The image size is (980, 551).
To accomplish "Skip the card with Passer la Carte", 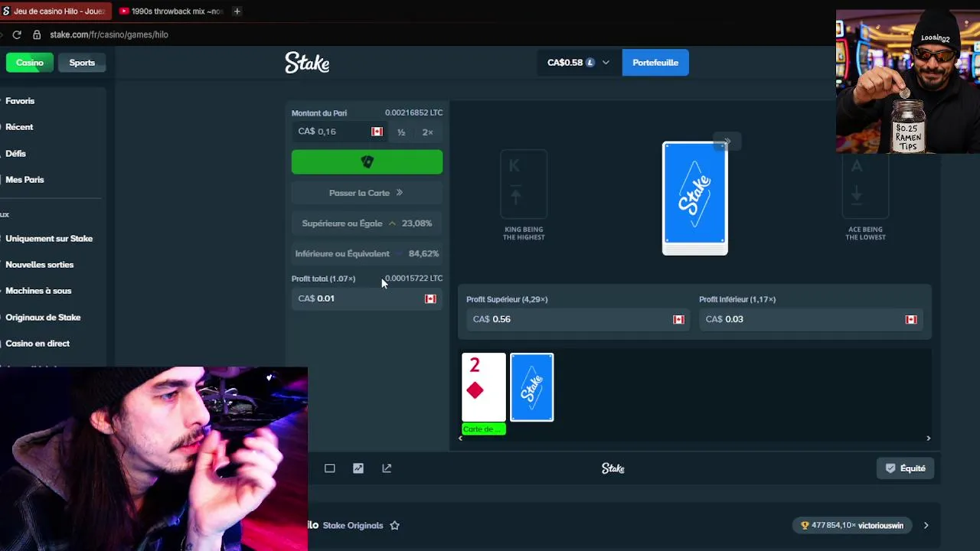I will 367,193.
